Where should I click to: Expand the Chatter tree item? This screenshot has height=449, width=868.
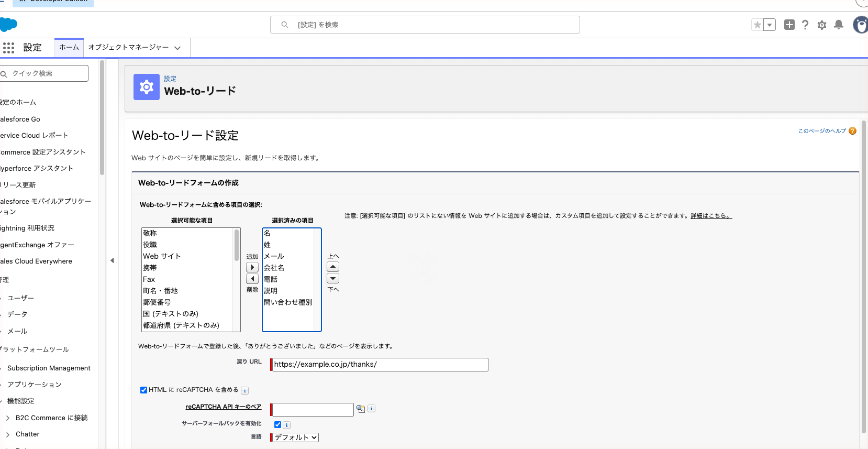(8, 434)
